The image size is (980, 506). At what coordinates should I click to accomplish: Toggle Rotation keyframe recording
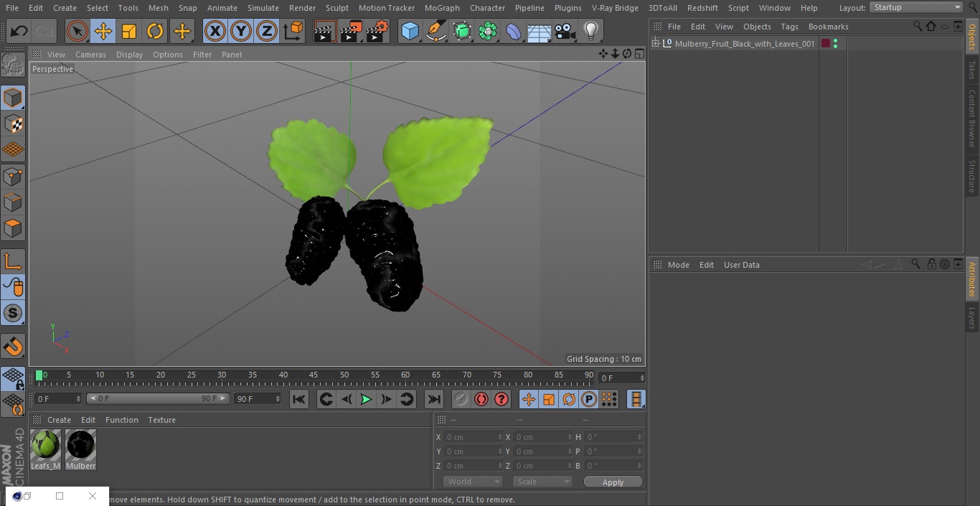tap(569, 399)
